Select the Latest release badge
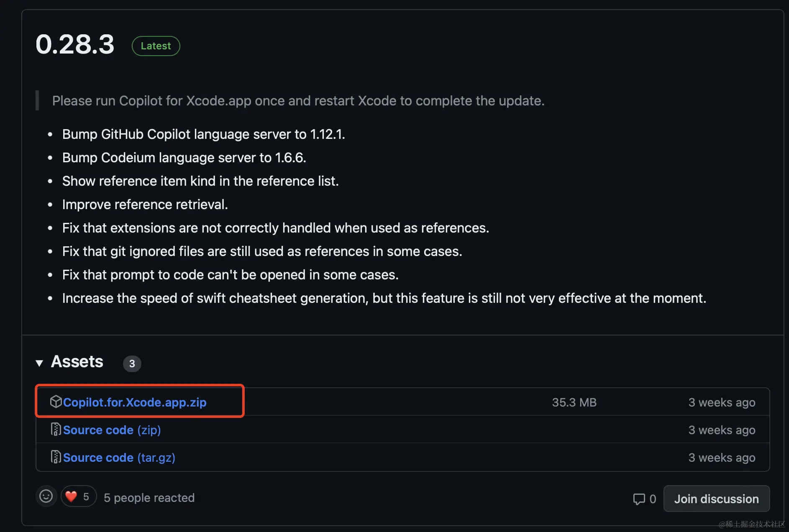The height and width of the screenshot is (532, 789). [156, 46]
